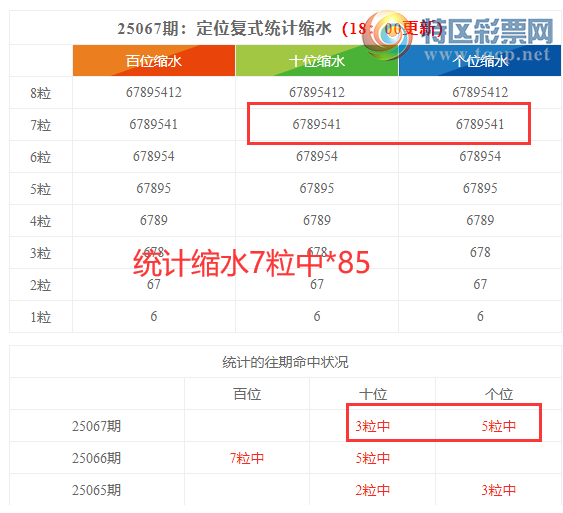Click highlighted 6789541 in the 十位缩水 column
Screen dimensions: 563x513
[x=317, y=124]
